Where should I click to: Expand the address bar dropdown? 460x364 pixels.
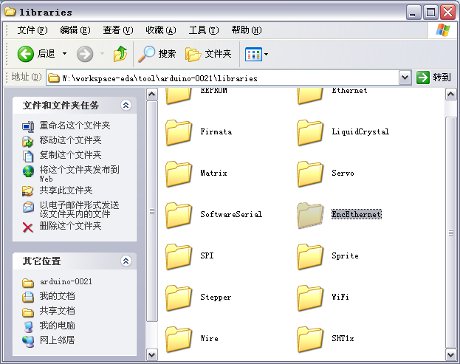point(405,78)
